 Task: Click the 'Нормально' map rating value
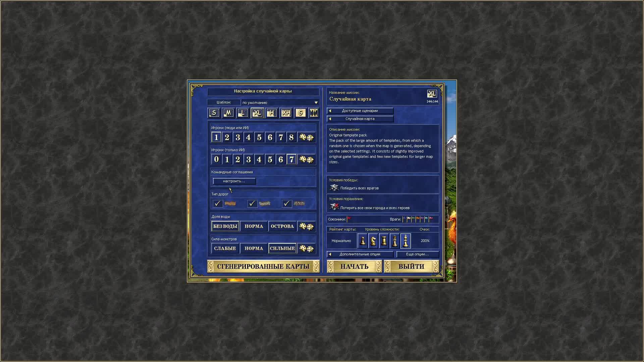click(341, 241)
